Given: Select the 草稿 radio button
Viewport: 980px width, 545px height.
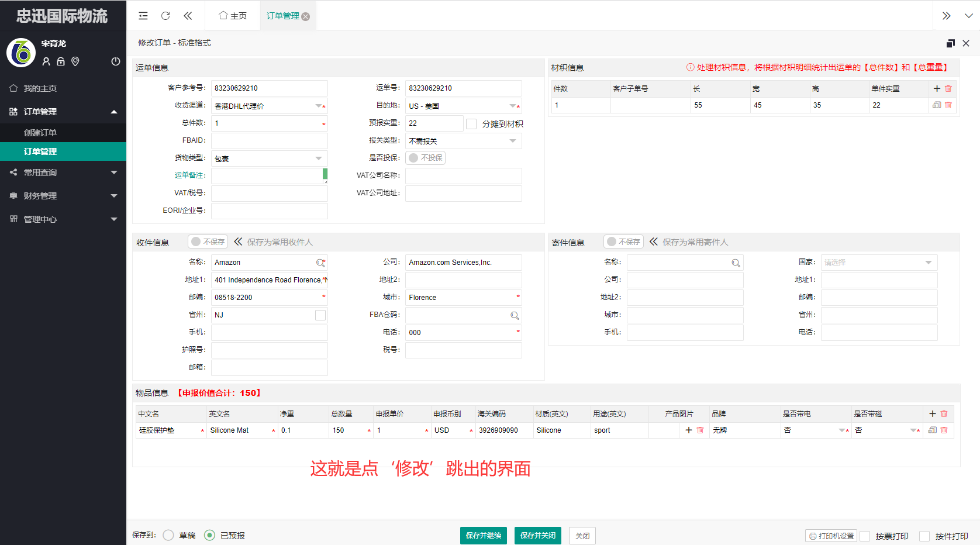Looking at the screenshot, I should pyautogui.click(x=168, y=536).
